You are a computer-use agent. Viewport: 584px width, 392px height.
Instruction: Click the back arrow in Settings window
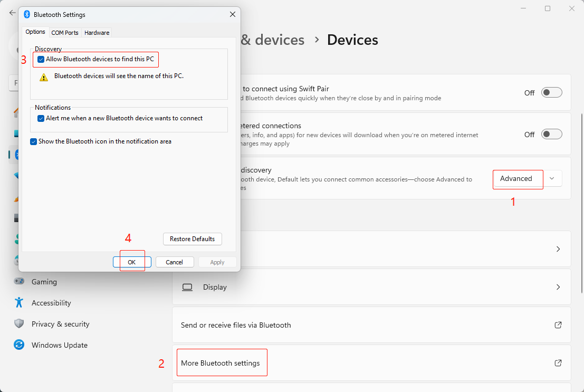tap(12, 13)
